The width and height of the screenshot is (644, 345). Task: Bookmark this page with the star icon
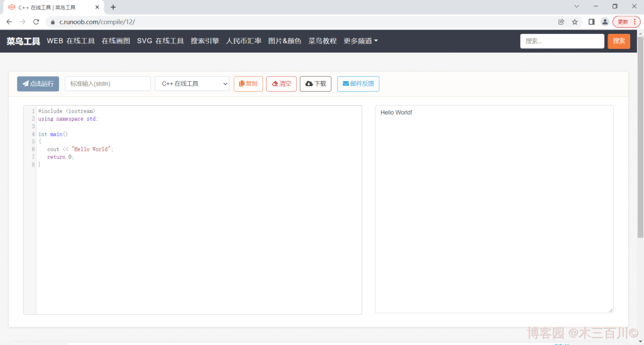[575, 21]
